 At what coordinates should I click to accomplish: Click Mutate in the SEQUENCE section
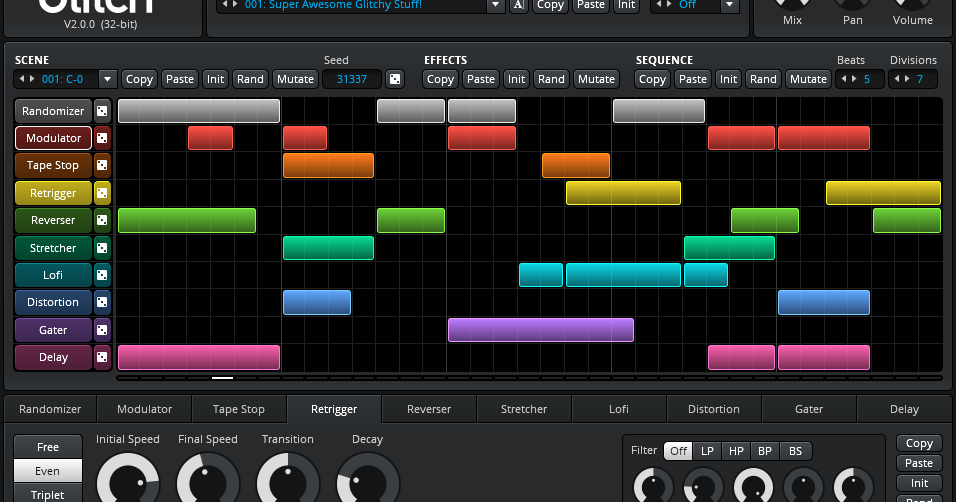coord(808,79)
